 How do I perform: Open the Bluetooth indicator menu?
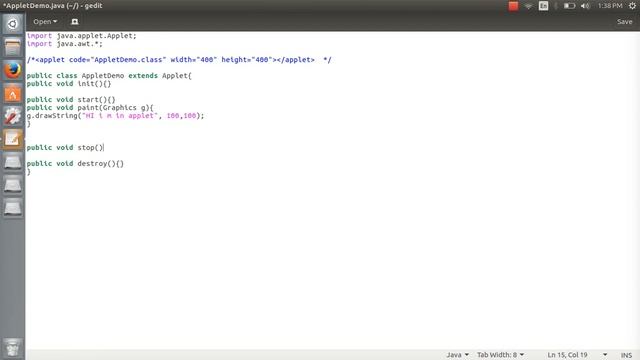pyautogui.click(x=556, y=6)
